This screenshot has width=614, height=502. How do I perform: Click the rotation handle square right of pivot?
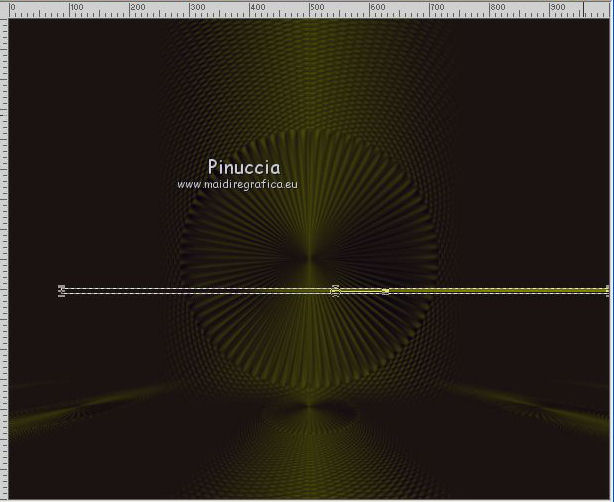(x=385, y=291)
